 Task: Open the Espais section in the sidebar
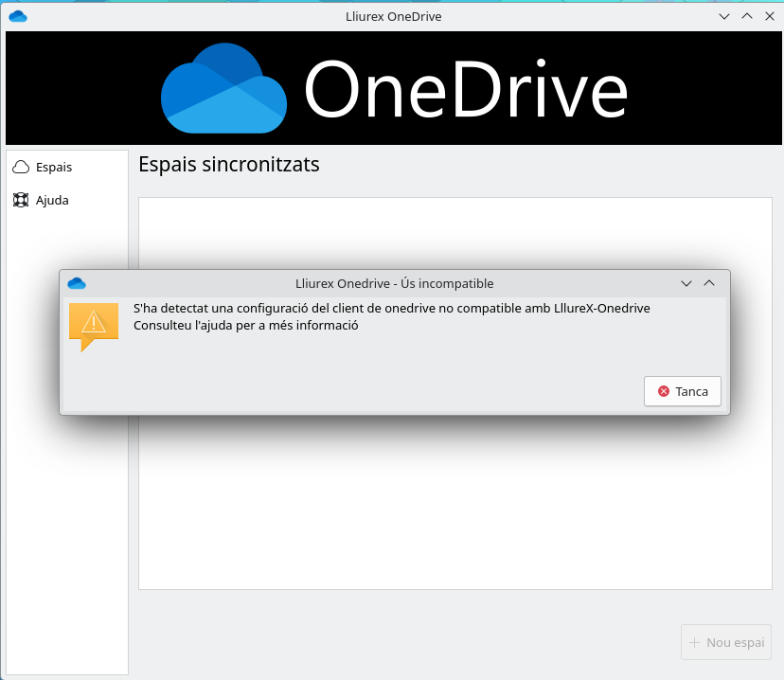55,167
